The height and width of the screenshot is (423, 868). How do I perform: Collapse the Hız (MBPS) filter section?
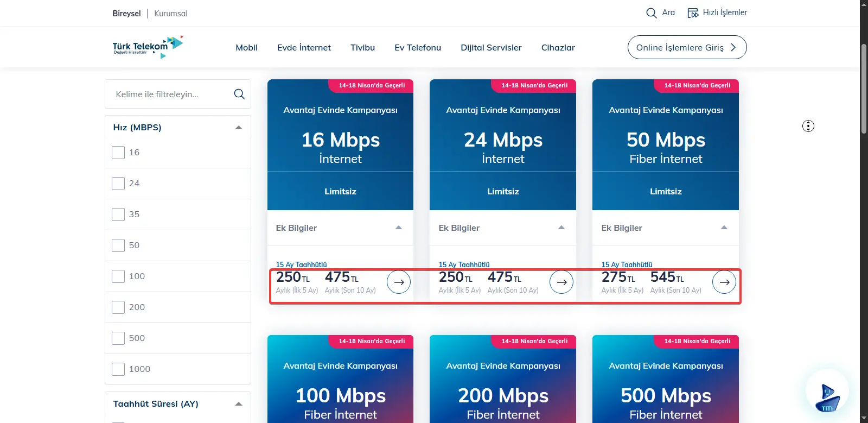239,128
